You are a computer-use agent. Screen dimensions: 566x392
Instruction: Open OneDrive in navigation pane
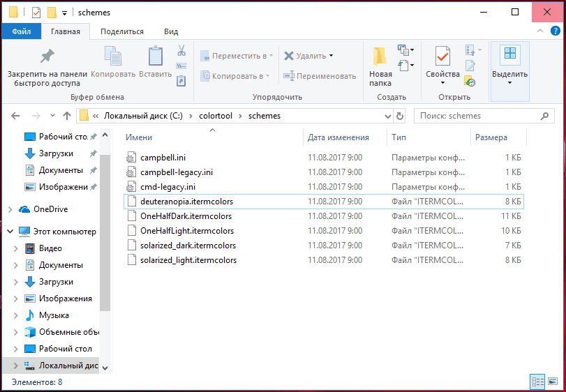point(50,209)
